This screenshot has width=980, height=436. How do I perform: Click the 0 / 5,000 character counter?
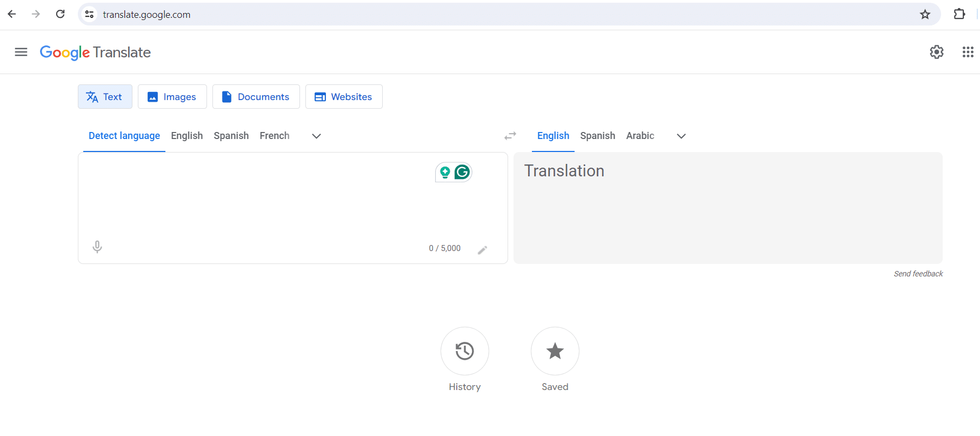tap(445, 248)
